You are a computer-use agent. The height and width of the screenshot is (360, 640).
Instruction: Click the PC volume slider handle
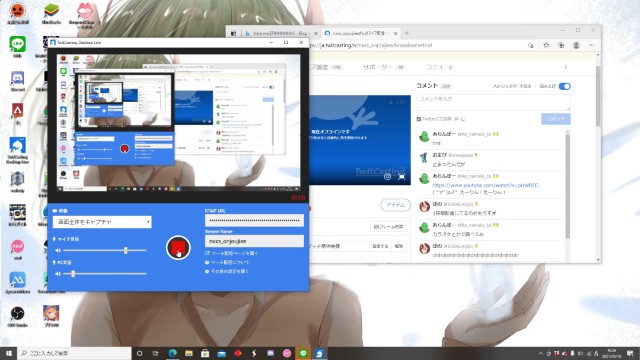[x=73, y=273]
